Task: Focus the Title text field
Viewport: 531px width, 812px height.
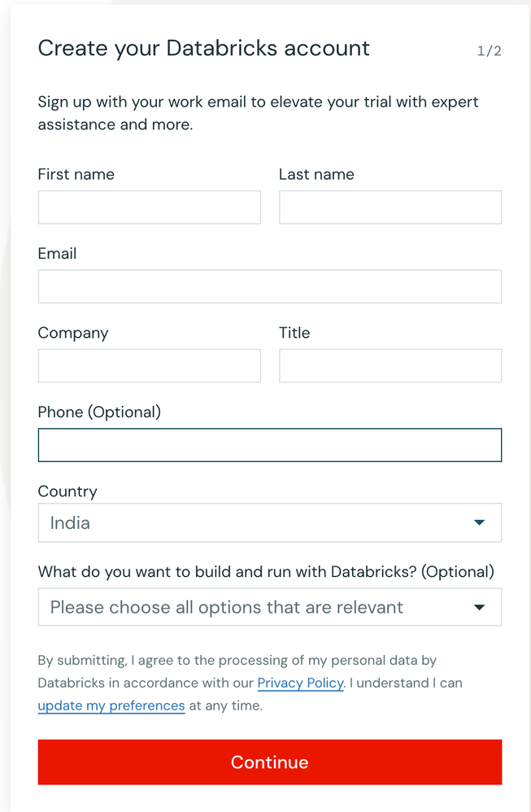Action: (390, 365)
